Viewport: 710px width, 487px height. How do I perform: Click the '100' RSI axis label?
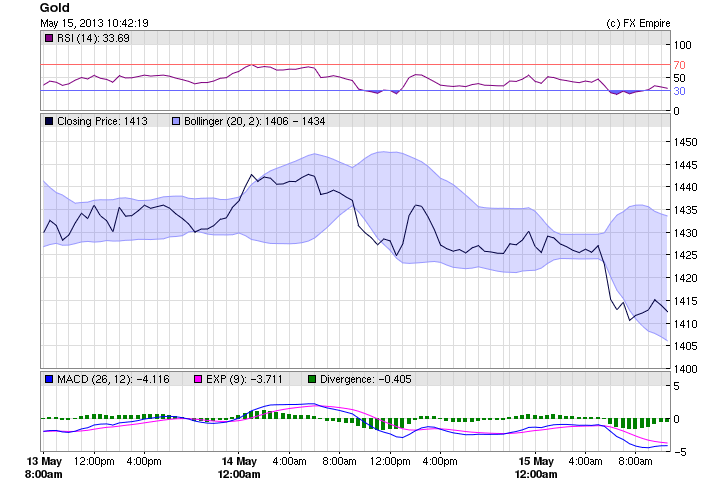tap(682, 45)
